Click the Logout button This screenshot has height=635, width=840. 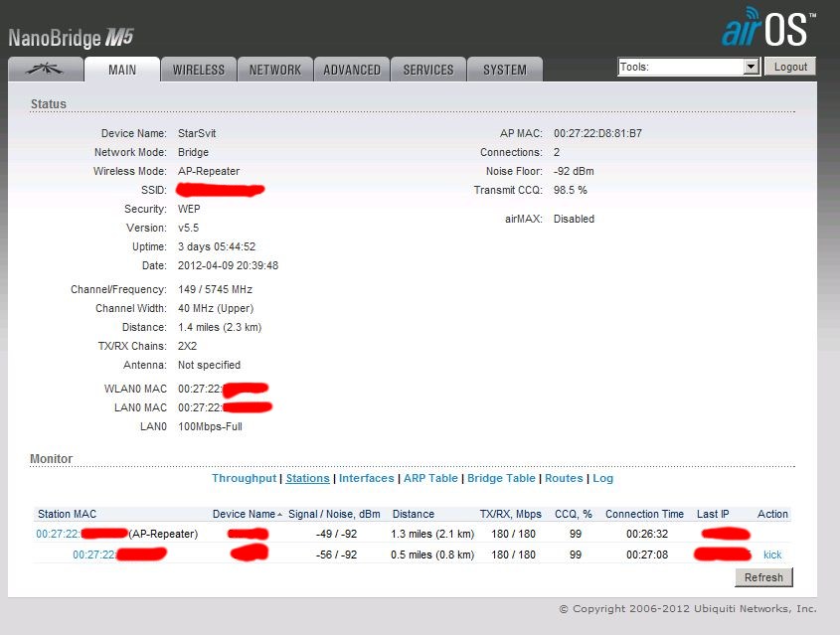coord(790,67)
